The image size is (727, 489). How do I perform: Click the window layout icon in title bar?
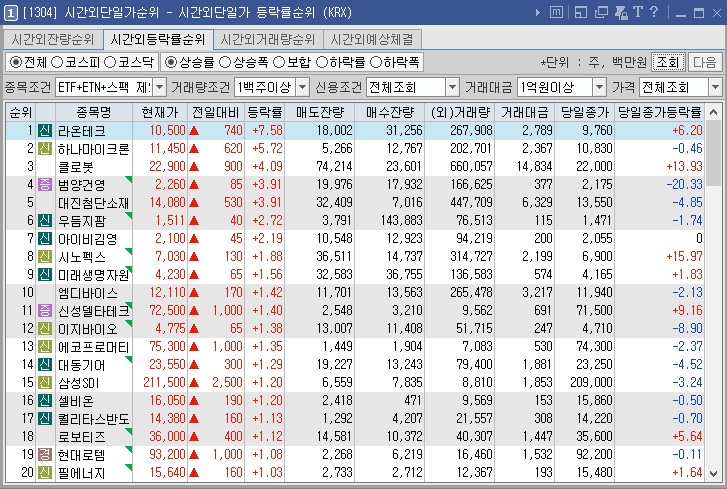tap(581, 13)
